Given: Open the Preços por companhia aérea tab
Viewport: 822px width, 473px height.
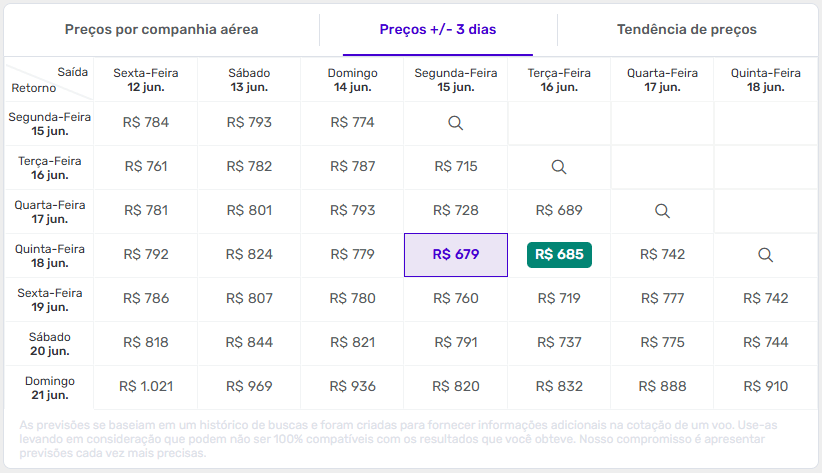Looking at the screenshot, I should click(x=162, y=29).
